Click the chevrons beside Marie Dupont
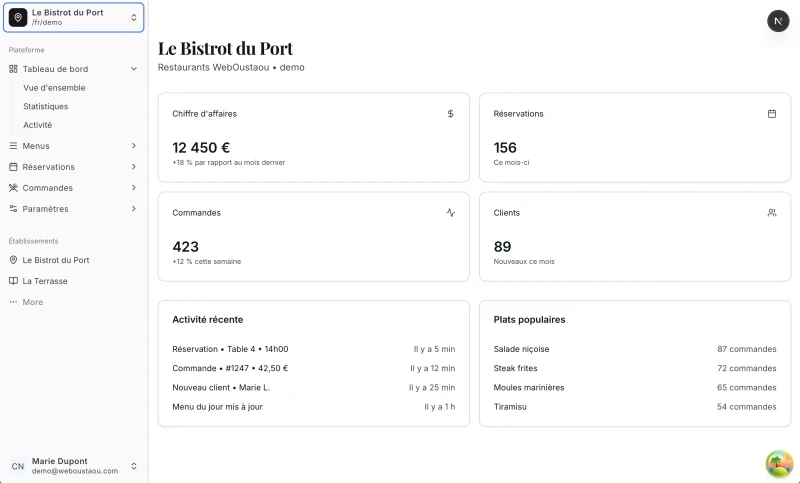 point(134,466)
